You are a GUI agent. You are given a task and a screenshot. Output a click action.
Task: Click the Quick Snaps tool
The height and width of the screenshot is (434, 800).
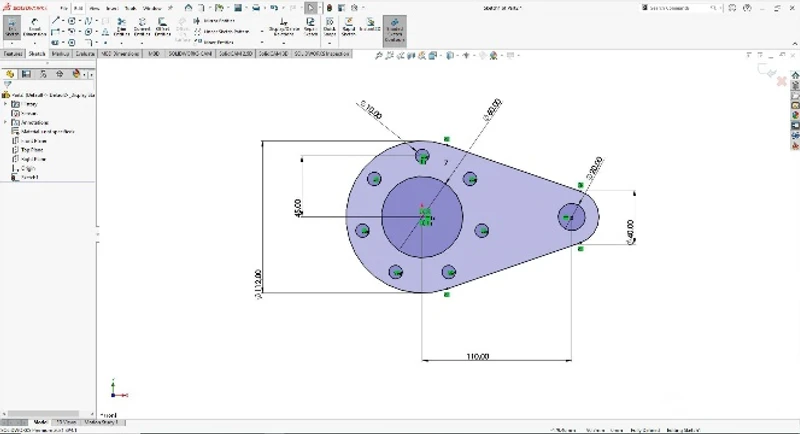pyautogui.click(x=330, y=25)
